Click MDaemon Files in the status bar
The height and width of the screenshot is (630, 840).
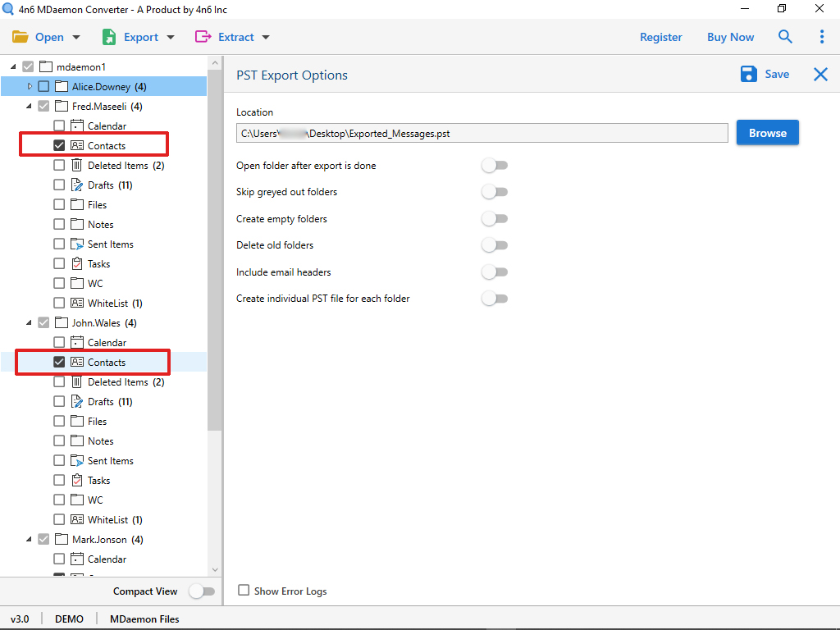click(x=144, y=619)
